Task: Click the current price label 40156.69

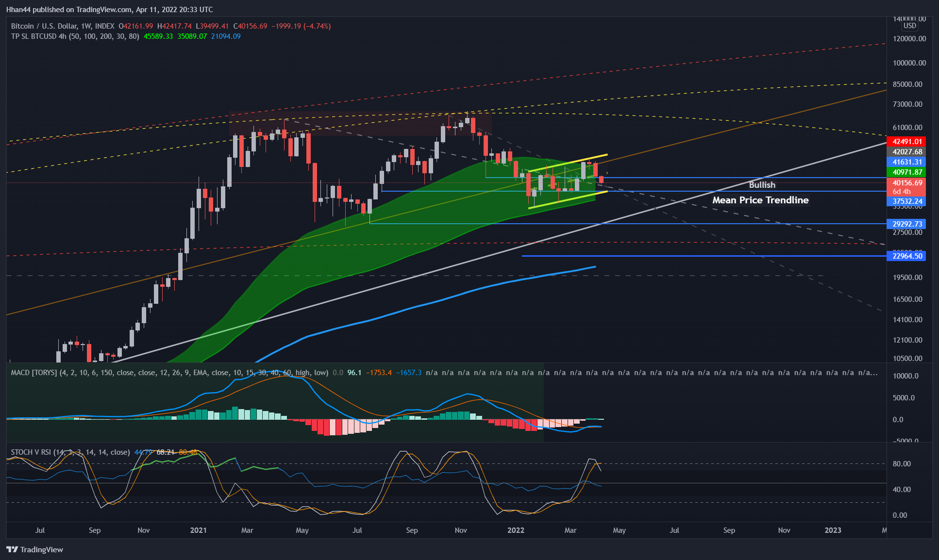Action: click(x=906, y=183)
